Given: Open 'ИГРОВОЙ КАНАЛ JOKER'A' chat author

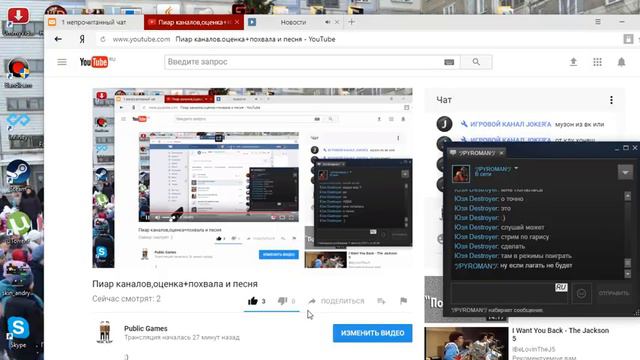Looking at the screenshot, I should [x=511, y=124].
